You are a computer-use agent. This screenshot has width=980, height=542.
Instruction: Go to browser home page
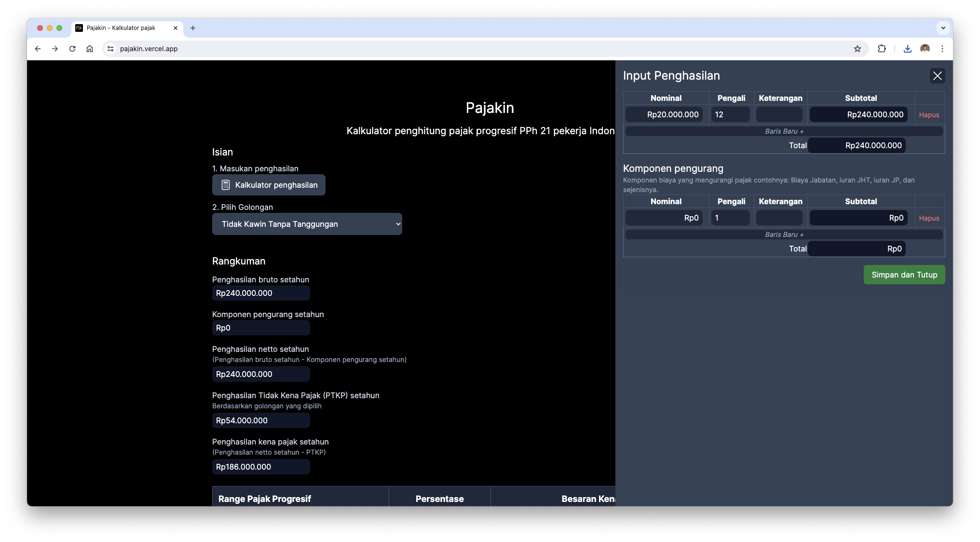tap(90, 49)
